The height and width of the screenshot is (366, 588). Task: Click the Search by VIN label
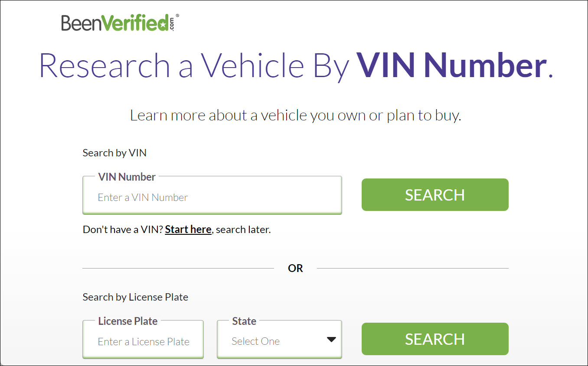tap(114, 153)
